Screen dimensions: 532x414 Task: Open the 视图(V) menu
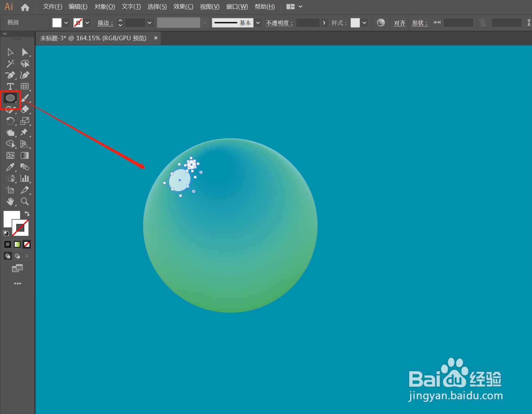(210, 7)
